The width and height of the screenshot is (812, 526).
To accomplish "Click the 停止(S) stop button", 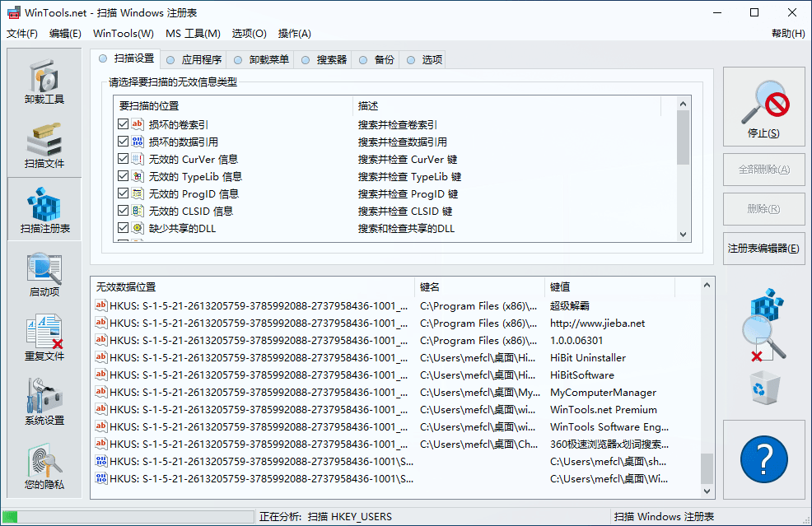I will tap(763, 107).
